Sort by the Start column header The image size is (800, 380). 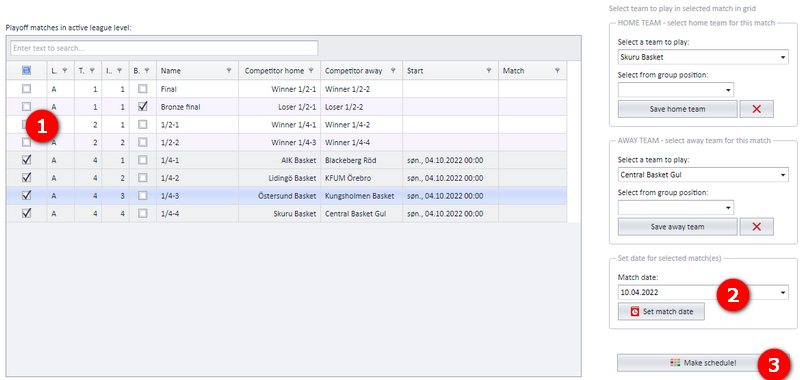tap(451, 71)
